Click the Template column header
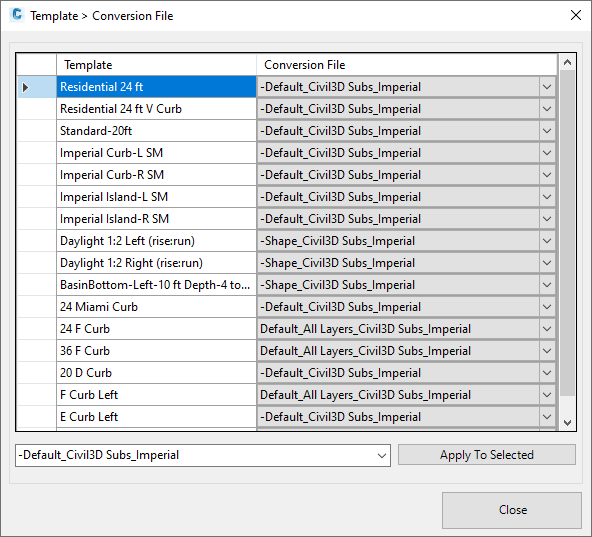The image size is (592, 537). (x=156, y=65)
